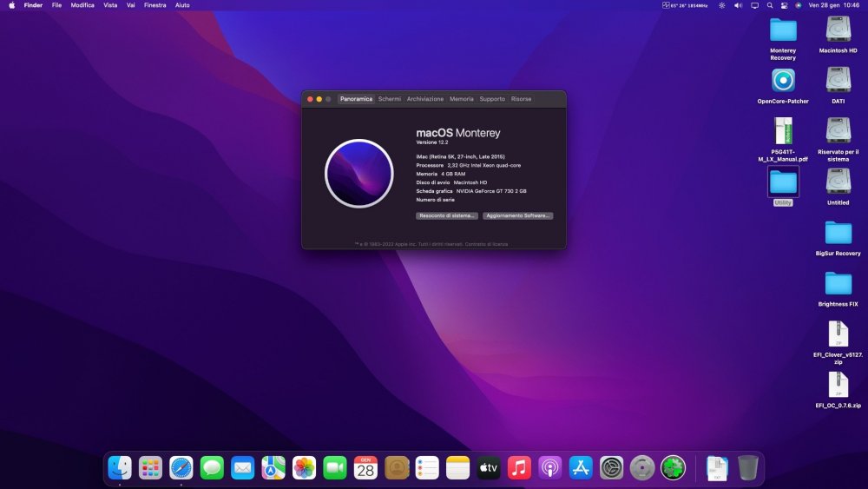Viewport: 868px width, 489px height.
Task: Click the Resoconto di sistema button
Action: 447,216
